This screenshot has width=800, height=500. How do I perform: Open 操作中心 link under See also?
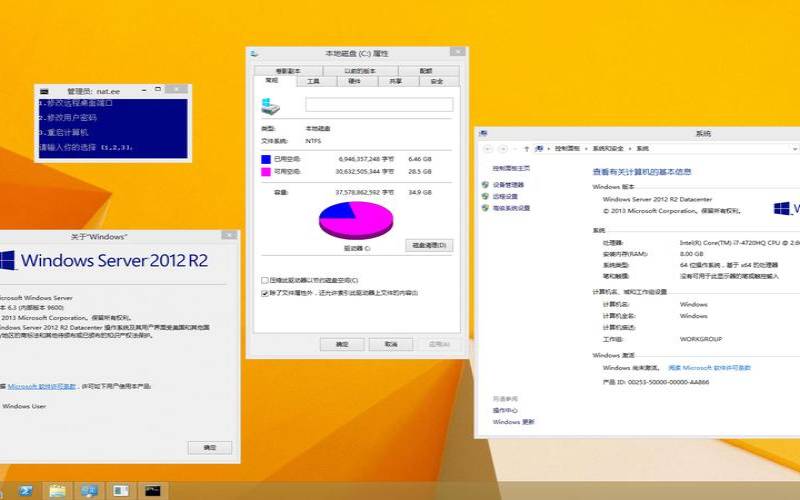pyautogui.click(x=505, y=411)
